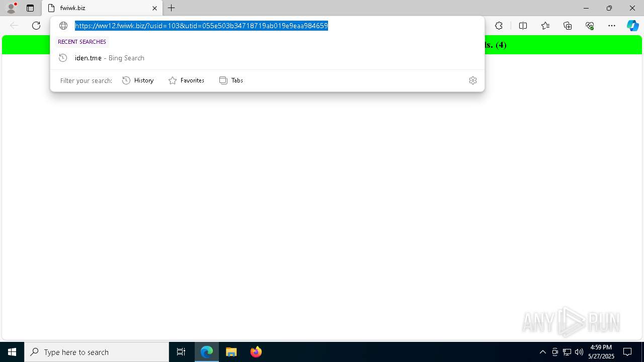Image resolution: width=644 pixels, height=362 pixels.
Task: Open address bar search settings gear
Action: coord(473,80)
